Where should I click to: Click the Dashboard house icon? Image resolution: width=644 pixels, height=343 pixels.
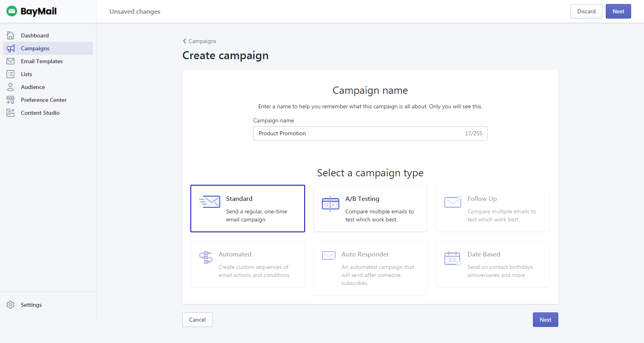click(x=10, y=35)
